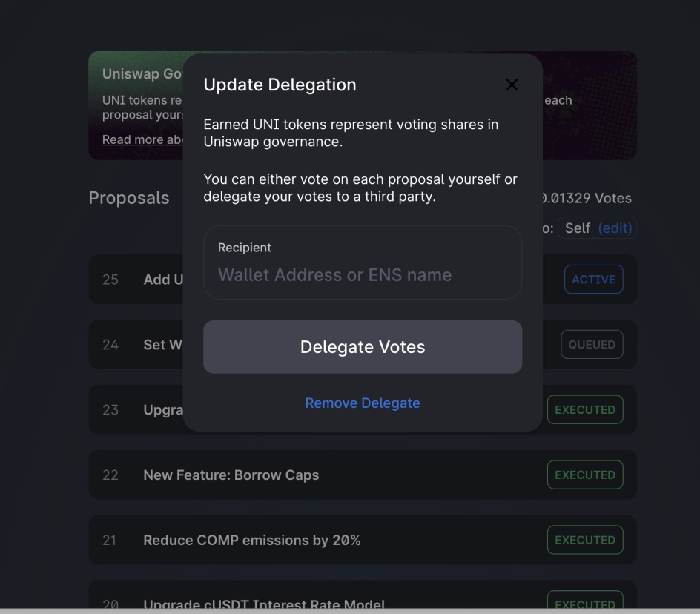The height and width of the screenshot is (614, 700).
Task: Click the Self delegation indicator
Action: pyautogui.click(x=575, y=228)
